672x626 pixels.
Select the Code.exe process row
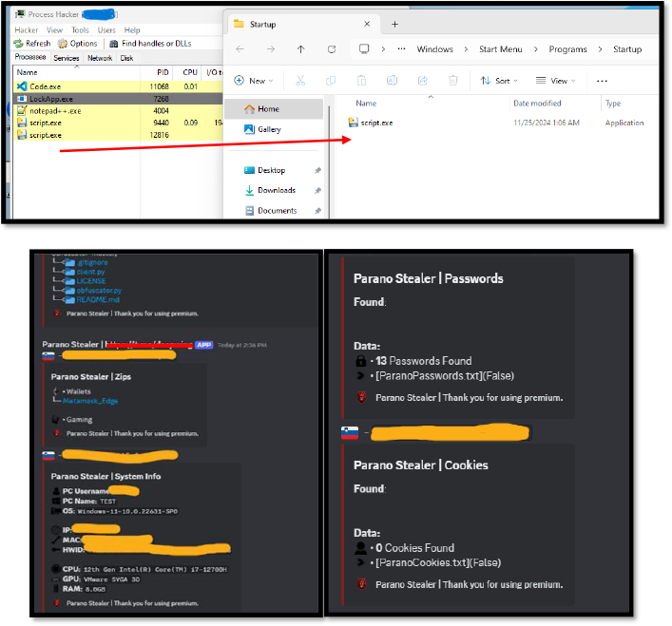(x=118, y=86)
